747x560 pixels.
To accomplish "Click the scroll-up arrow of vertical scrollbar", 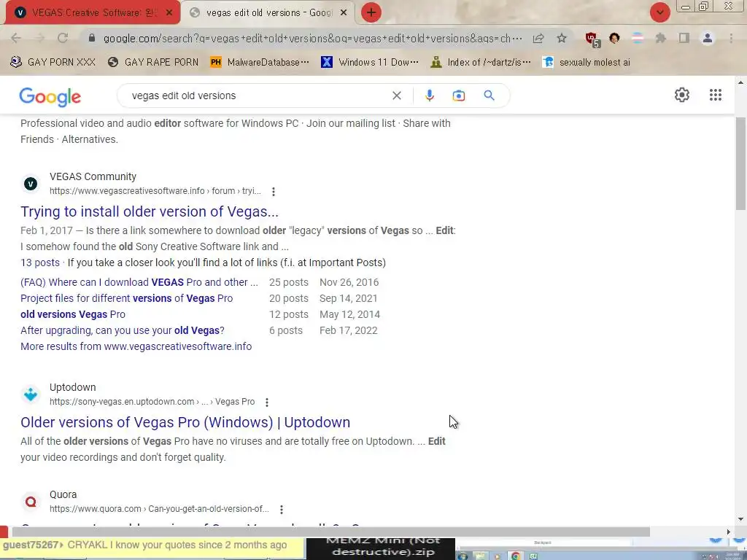I will 740,82.
